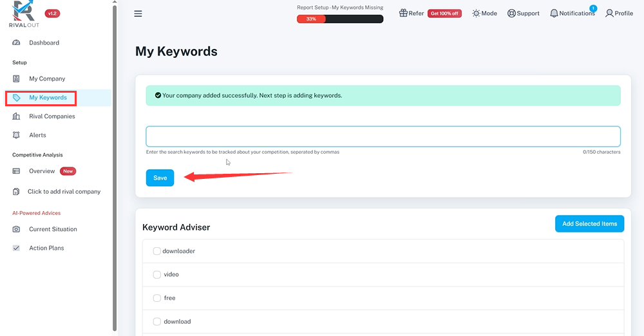Click the Current Situation camera icon

click(16, 229)
